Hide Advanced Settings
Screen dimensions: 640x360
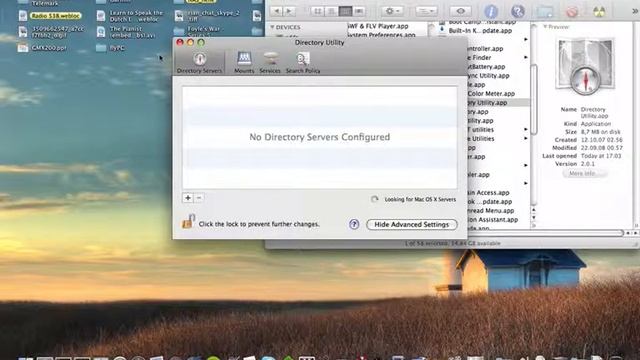411,224
